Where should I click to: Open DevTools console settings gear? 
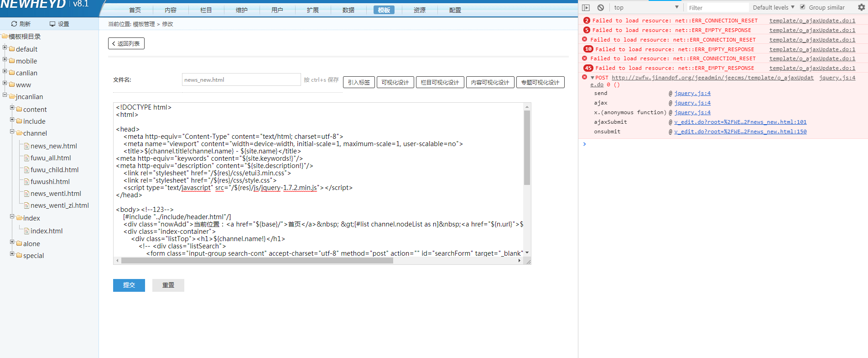(x=861, y=7)
